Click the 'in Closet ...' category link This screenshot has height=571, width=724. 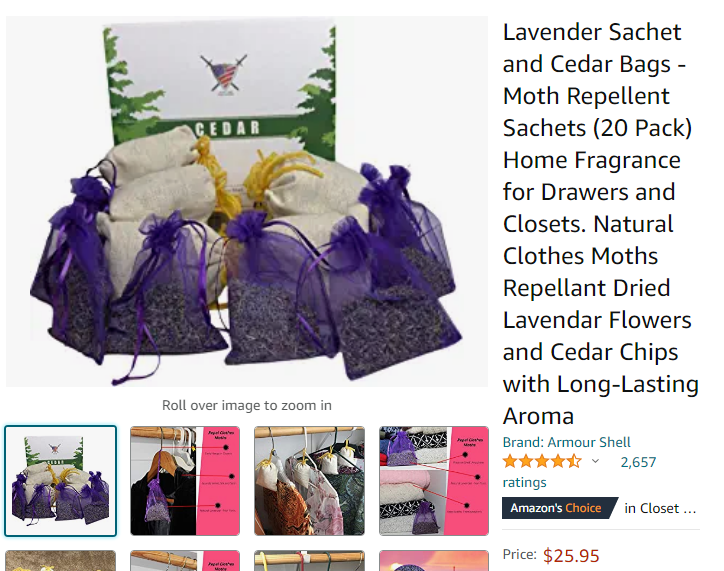click(x=660, y=508)
